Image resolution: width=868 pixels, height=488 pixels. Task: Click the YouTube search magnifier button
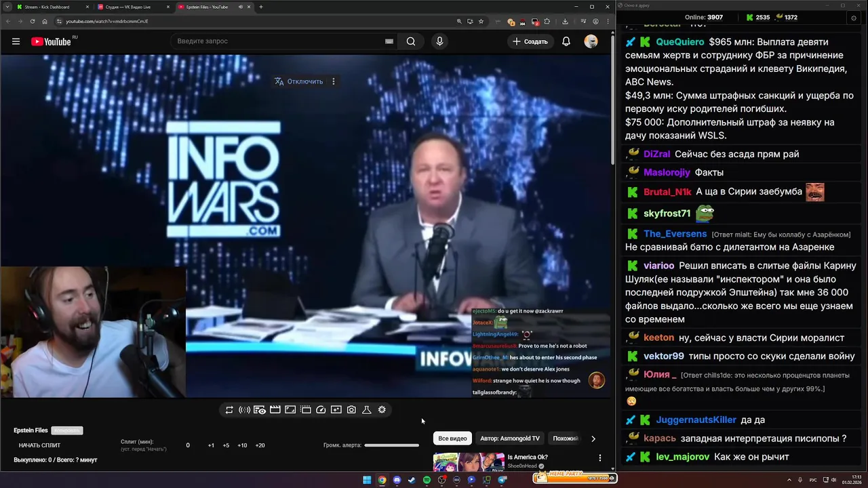tap(411, 41)
